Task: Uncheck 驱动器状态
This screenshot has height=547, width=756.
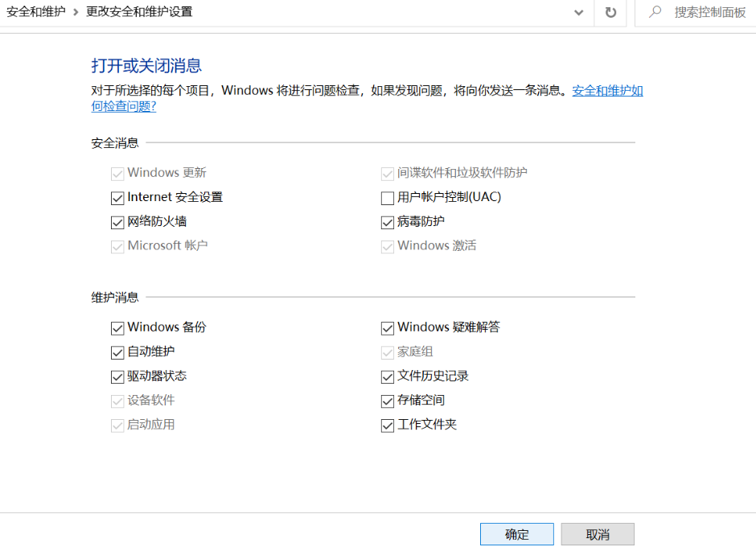Action: tap(117, 376)
